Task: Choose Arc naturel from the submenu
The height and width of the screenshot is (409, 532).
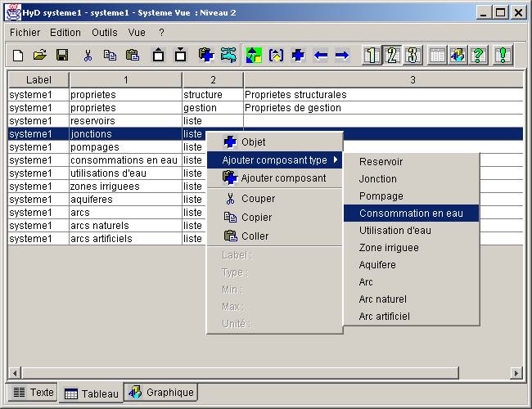Action: [x=411, y=299]
